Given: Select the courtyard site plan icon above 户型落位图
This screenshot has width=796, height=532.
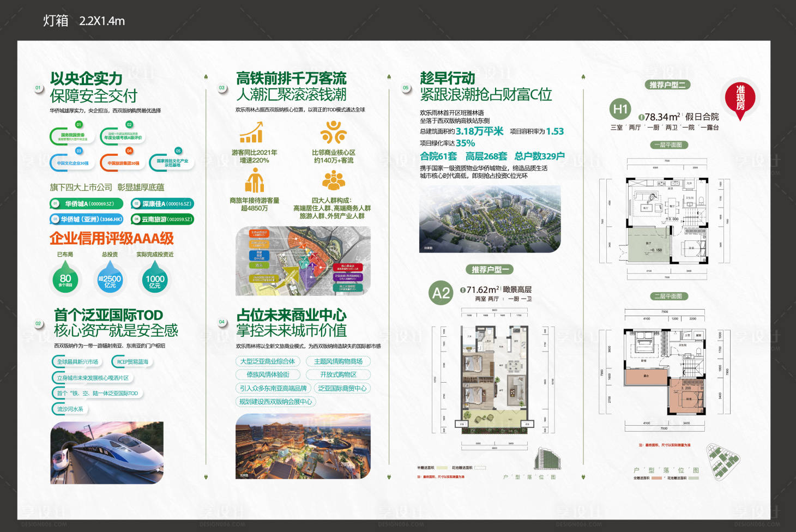Looking at the screenshot, I should [x=722, y=461].
